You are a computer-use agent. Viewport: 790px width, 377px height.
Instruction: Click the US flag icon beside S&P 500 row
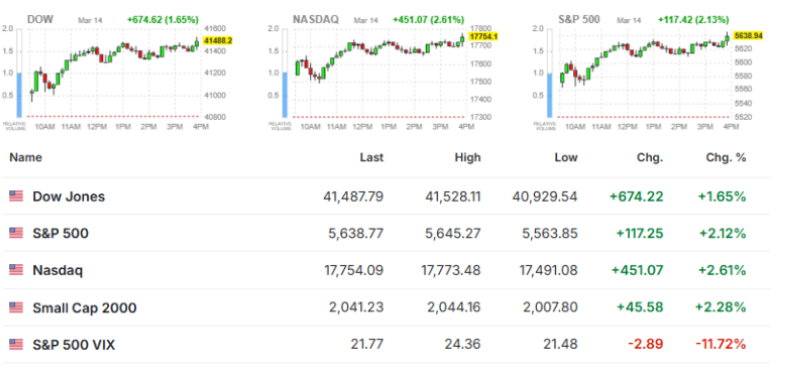[x=16, y=233]
